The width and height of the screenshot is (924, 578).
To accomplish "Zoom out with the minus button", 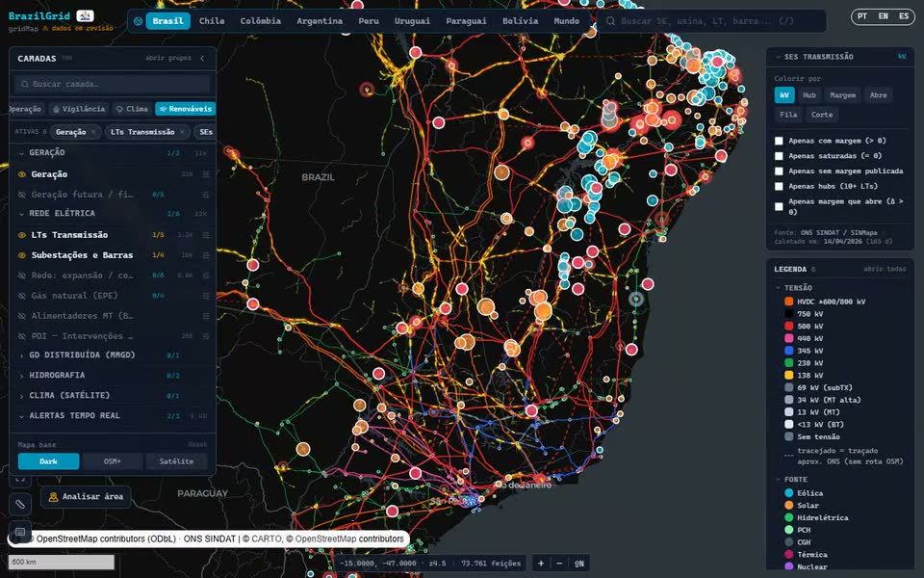I will [559, 564].
